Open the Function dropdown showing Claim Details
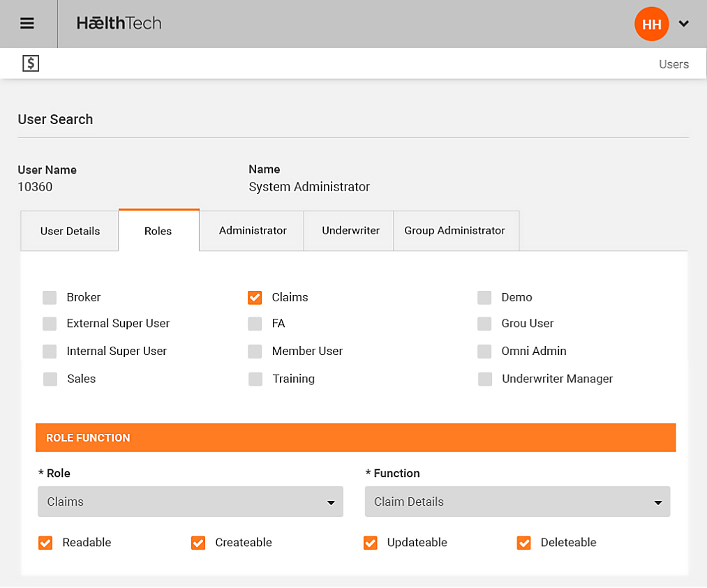This screenshot has height=588, width=707. pyautogui.click(x=517, y=502)
